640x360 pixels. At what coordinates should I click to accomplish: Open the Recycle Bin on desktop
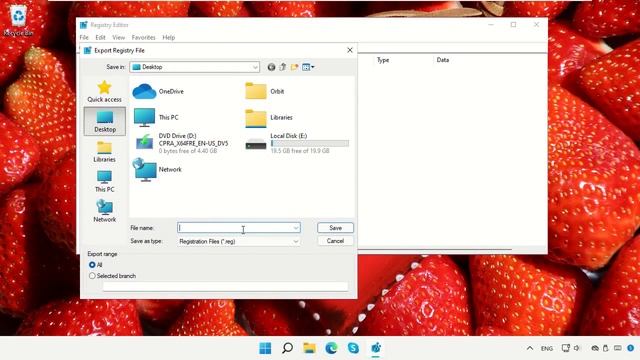pos(18,20)
